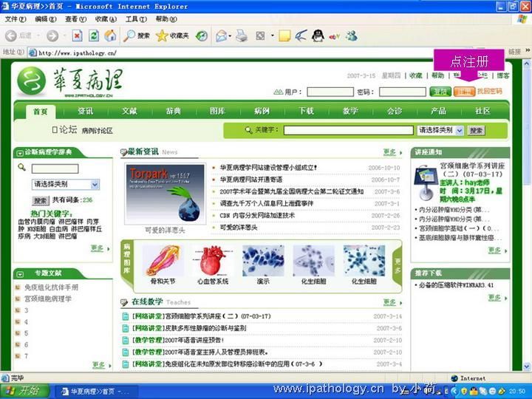Open news item 华夏病理网站开通寄语
532x399 pixels.
tap(251, 180)
